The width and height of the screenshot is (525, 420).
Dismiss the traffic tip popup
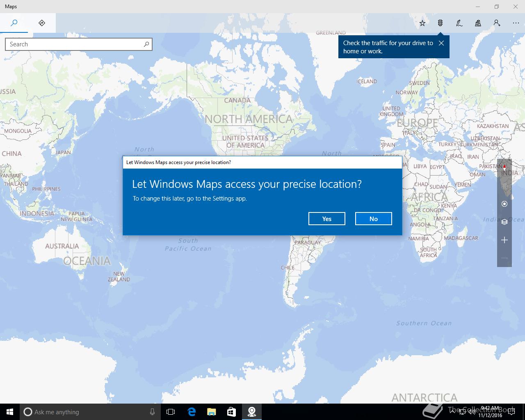[441, 43]
